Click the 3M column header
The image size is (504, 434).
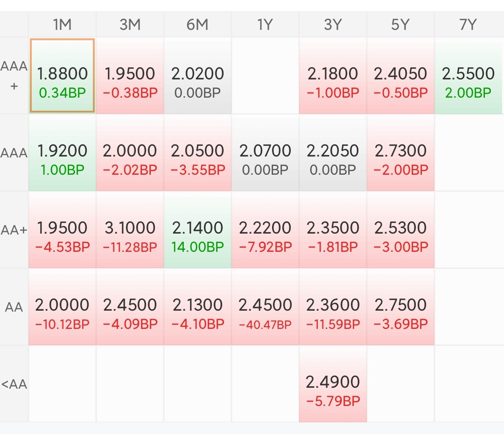[x=130, y=25]
